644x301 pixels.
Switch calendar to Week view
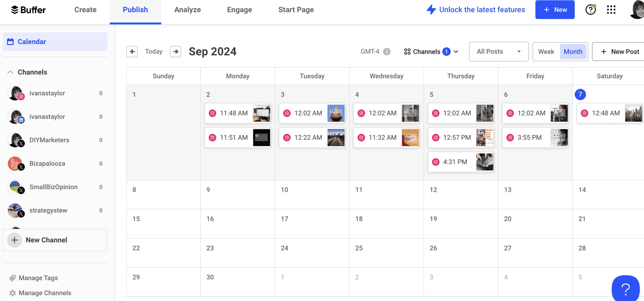pyautogui.click(x=546, y=51)
